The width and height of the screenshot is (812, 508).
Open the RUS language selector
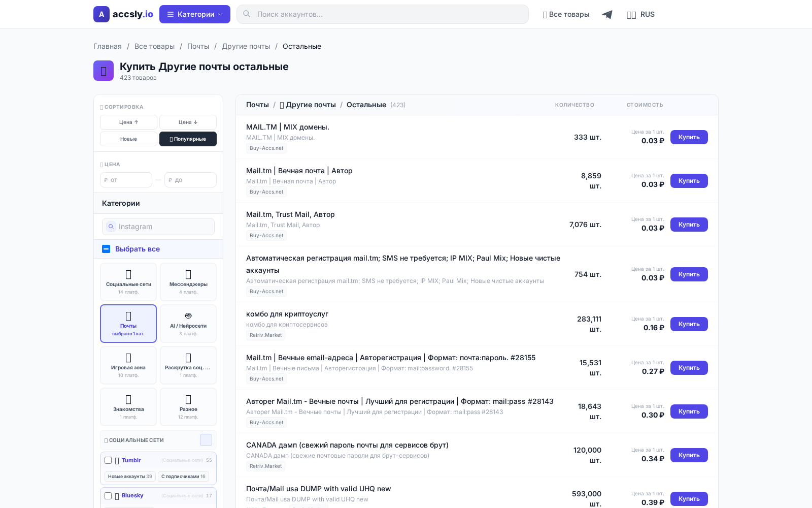(640, 14)
